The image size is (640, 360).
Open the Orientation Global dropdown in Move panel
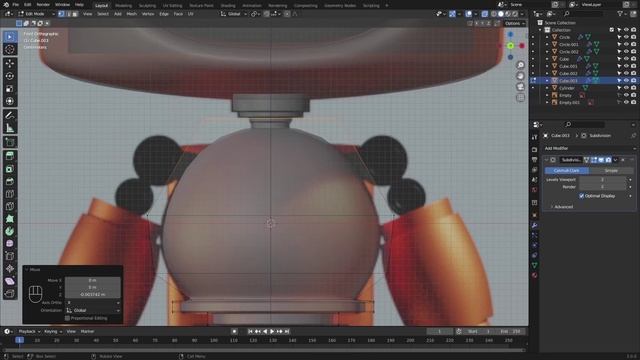point(93,311)
